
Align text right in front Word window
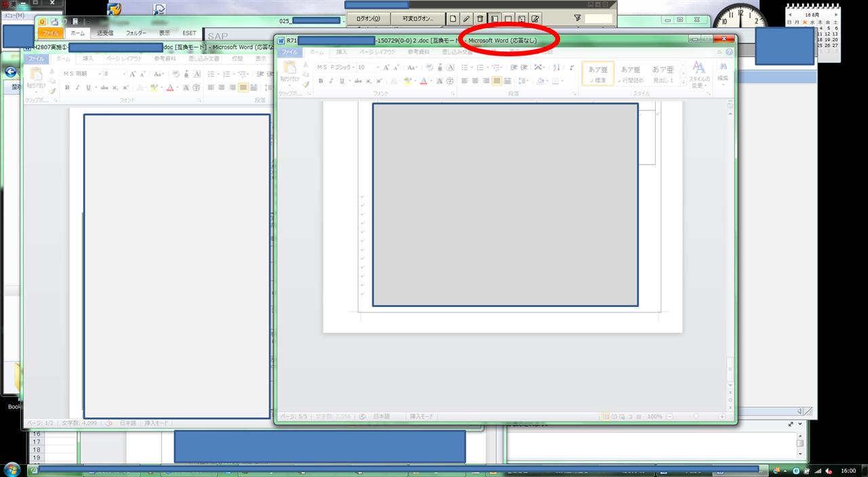tap(486, 81)
